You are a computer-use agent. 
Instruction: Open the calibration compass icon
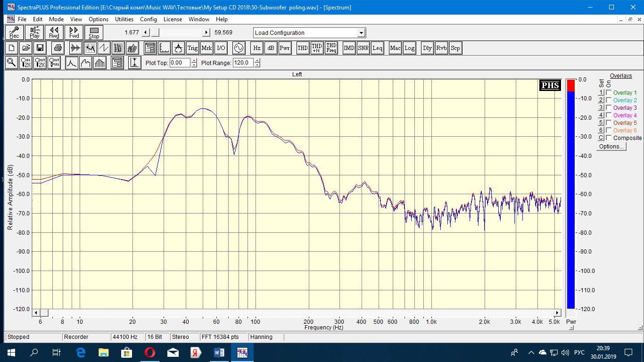pos(178,48)
